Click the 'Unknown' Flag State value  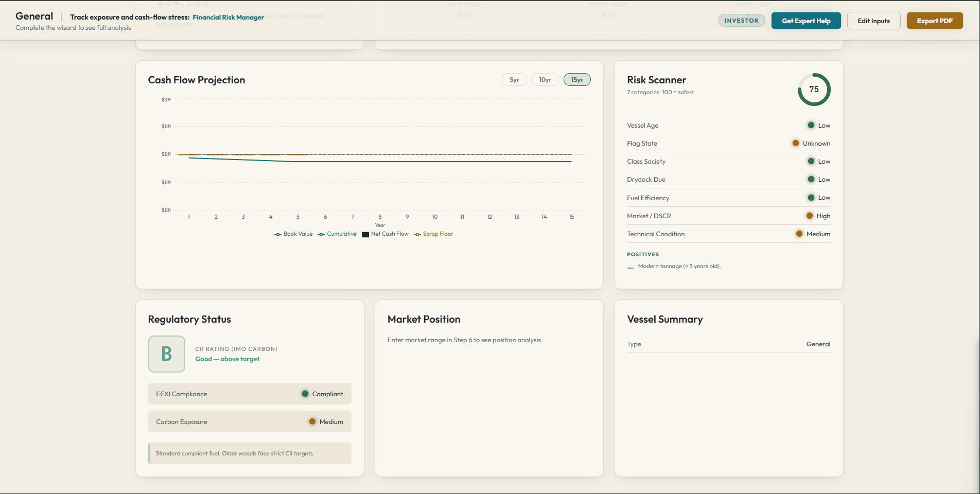tap(816, 144)
